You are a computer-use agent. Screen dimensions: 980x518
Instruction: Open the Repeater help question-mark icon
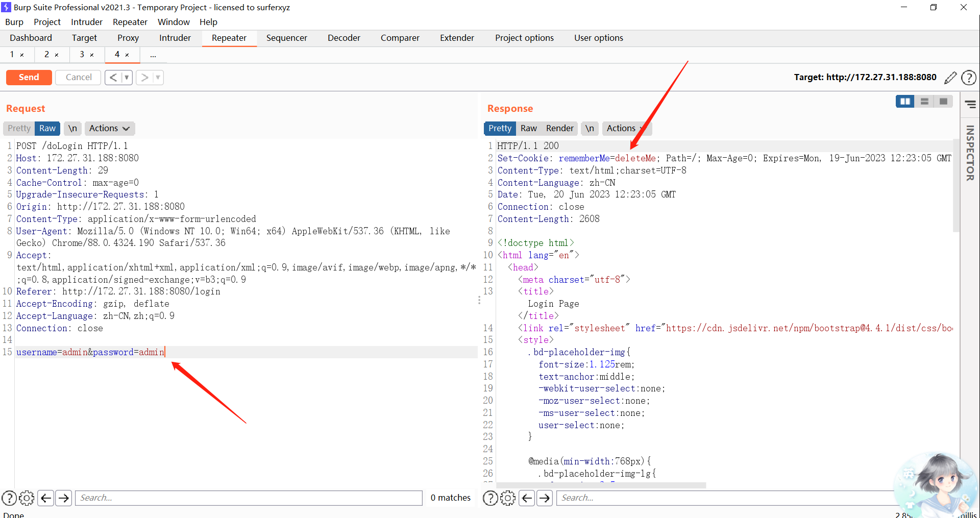(968, 78)
